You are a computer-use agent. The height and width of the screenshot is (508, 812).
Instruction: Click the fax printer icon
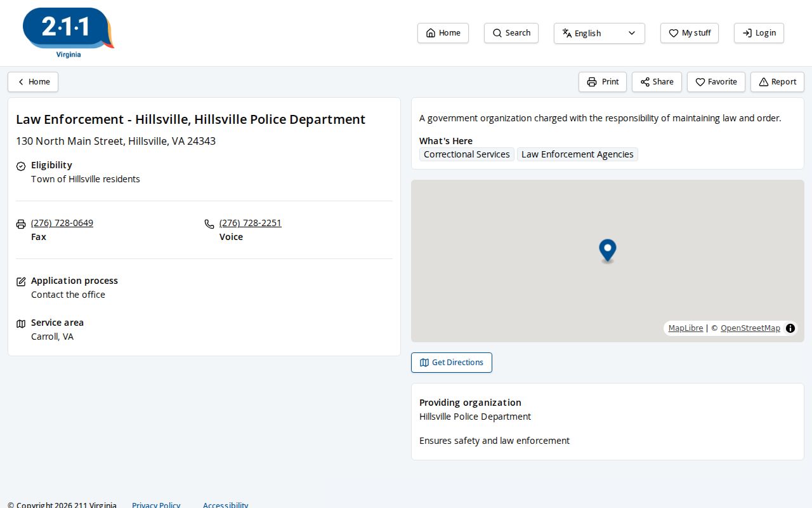pyautogui.click(x=21, y=224)
